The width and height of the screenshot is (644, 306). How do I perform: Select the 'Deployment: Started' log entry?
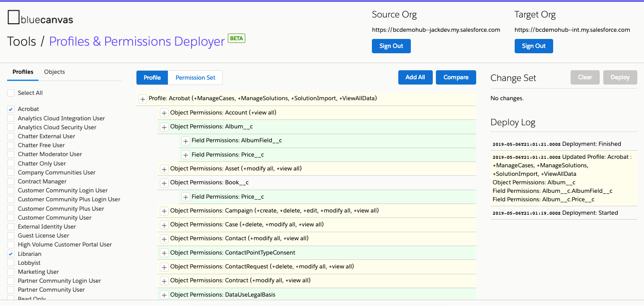point(564,213)
